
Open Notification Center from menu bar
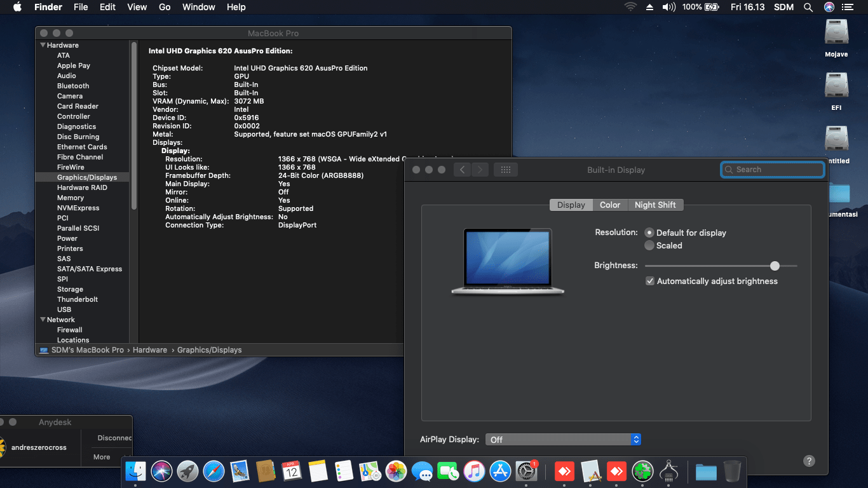tap(848, 7)
